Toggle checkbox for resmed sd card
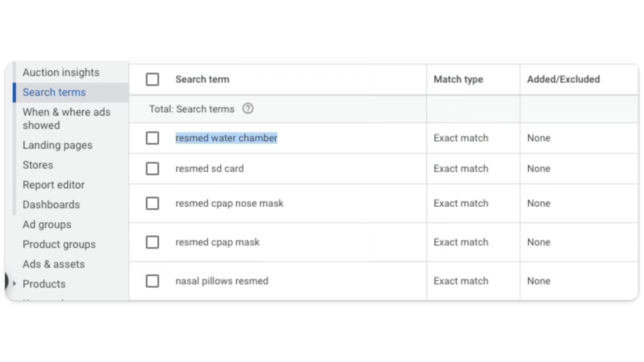The height and width of the screenshot is (362, 644). pyautogui.click(x=152, y=168)
